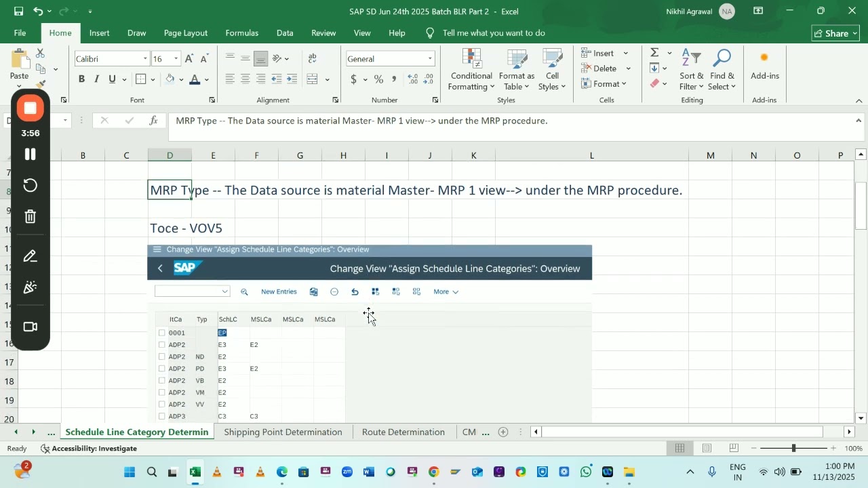
Task: Open Windows Start menu
Action: click(x=130, y=472)
